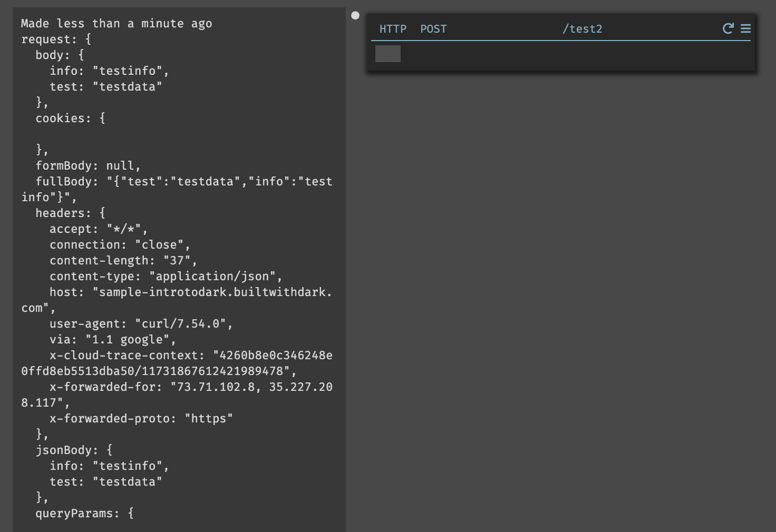The height and width of the screenshot is (532, 776).
Task: Click the "cookies: {" line
Action: [71, 119]
